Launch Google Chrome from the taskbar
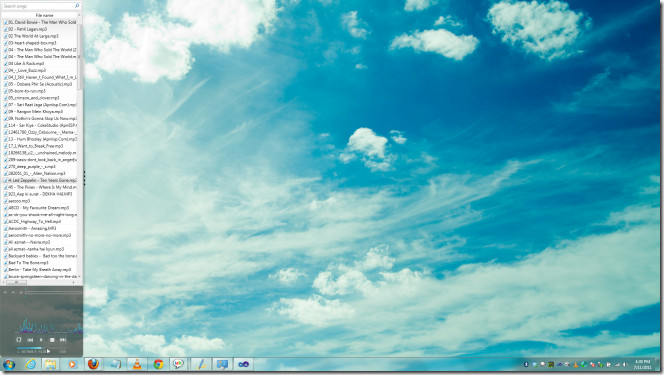The height and width of the screenshot is (375, 664). point(158,364)
